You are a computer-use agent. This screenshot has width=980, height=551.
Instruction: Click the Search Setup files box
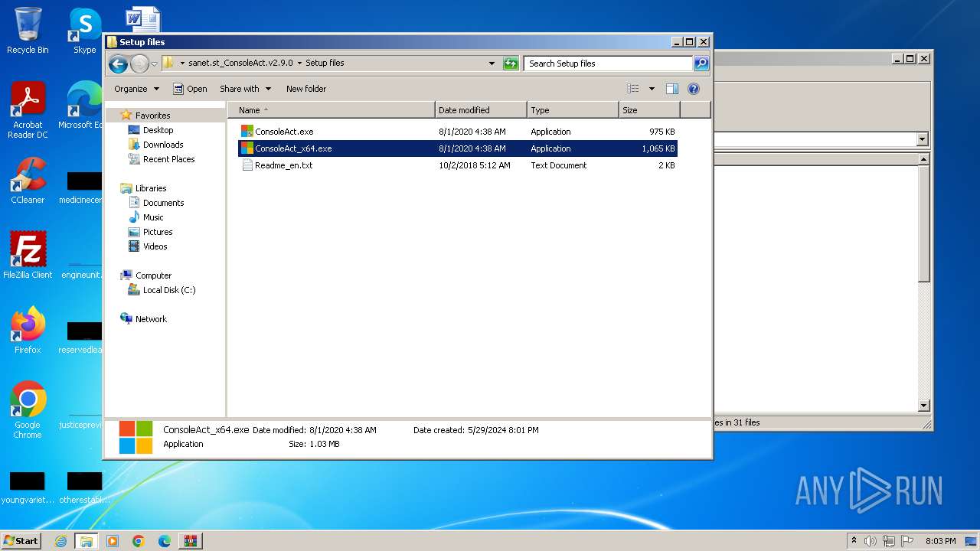tap(609, 64)
